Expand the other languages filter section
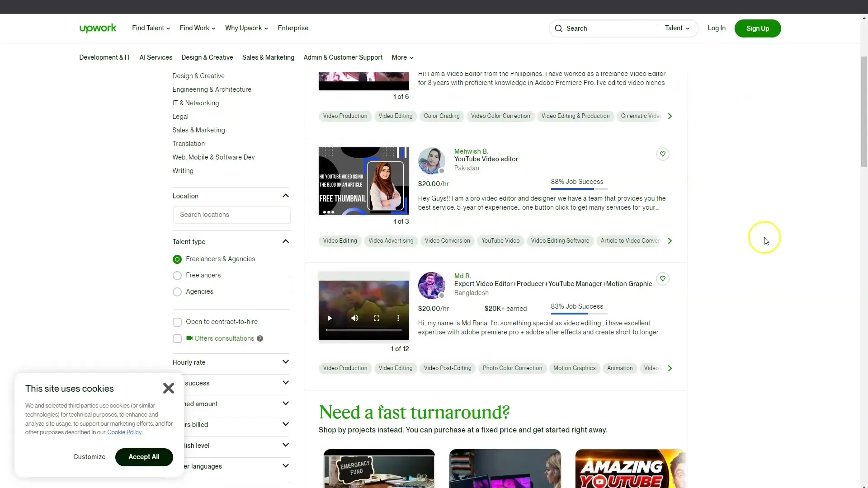Viewport: 868px width, 488px height. point(285,466)
